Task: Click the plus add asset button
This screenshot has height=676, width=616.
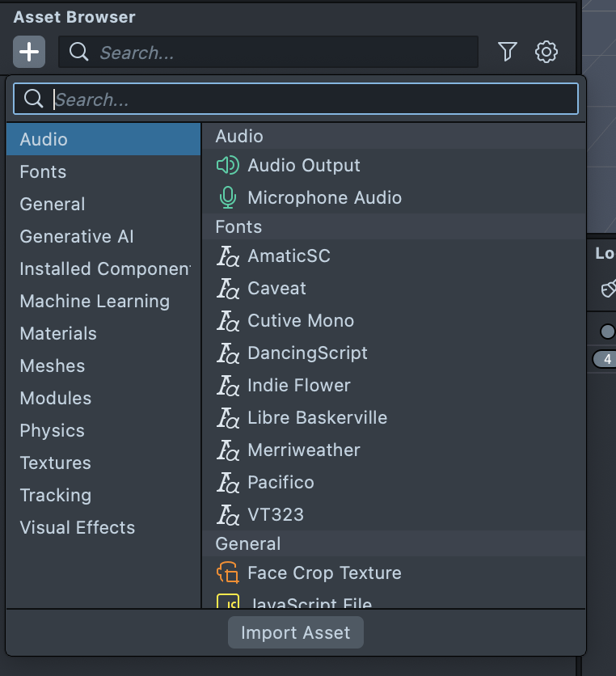Action: pos(29,53)
